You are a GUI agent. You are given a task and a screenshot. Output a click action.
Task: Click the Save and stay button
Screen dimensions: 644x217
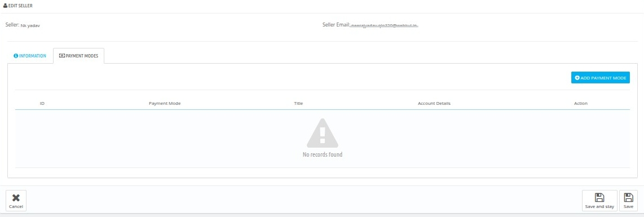click(599, 201)
